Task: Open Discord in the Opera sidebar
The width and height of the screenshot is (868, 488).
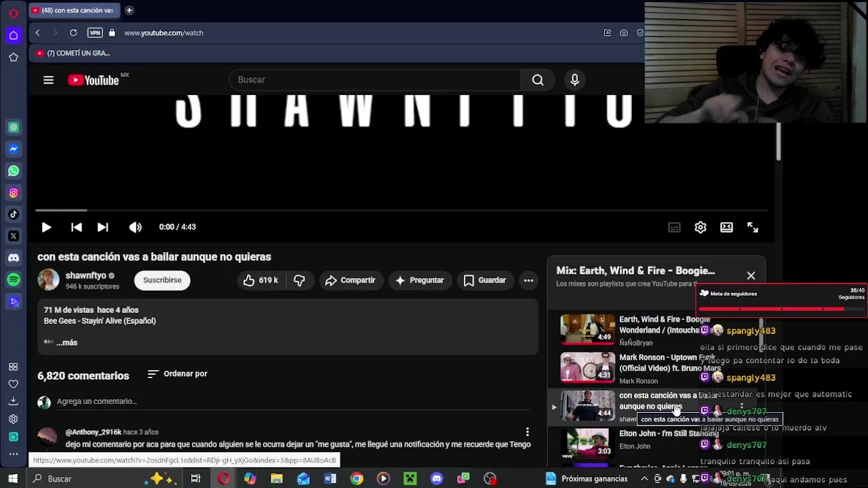Action: [x=14, y=258]
